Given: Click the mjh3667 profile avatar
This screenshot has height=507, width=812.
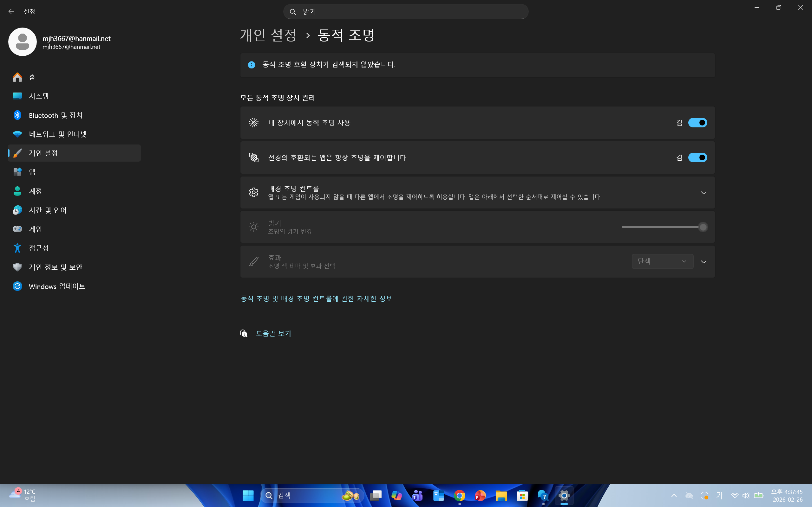Looking at the screenshot, I should tap(22, 42).
